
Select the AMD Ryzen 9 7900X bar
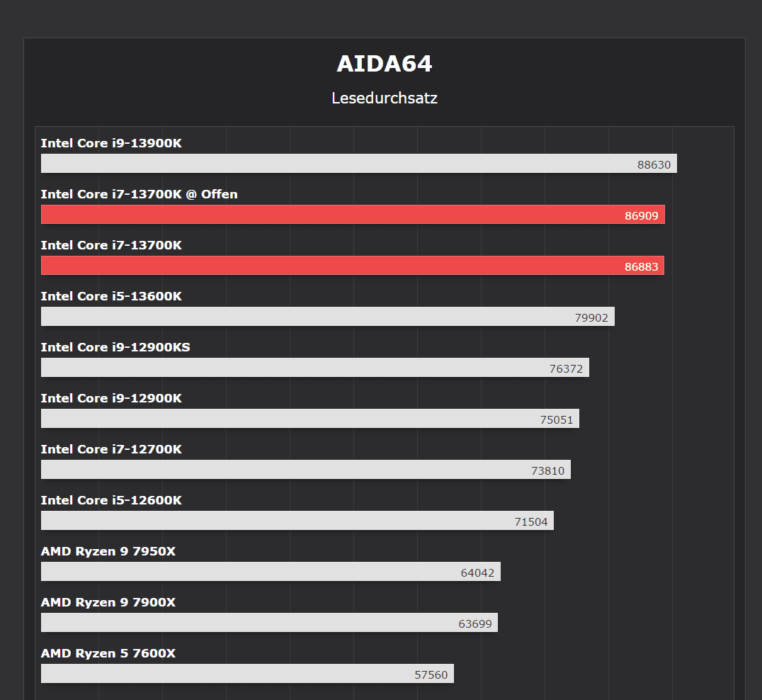point(269,623)
